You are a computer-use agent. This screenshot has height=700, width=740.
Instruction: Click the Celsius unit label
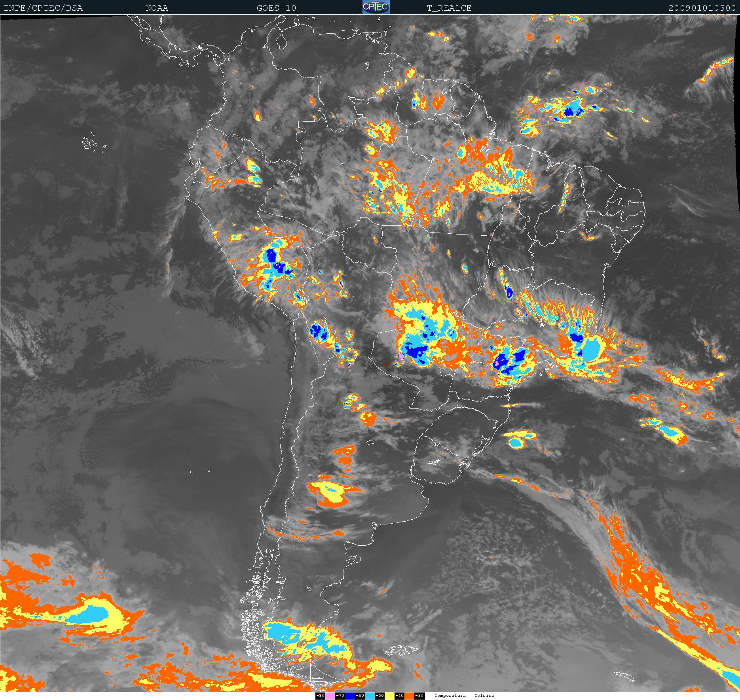tap(484, 696)
